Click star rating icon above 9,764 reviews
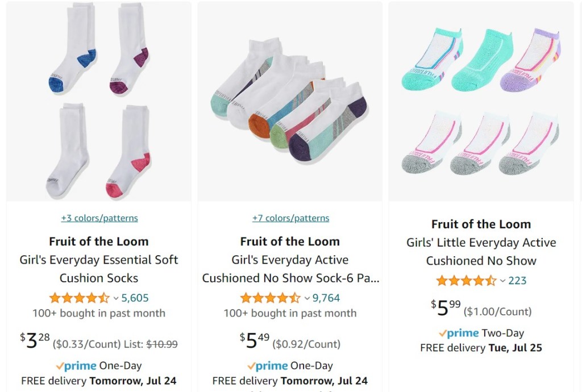582x392 pixels. tap(270, 298)
